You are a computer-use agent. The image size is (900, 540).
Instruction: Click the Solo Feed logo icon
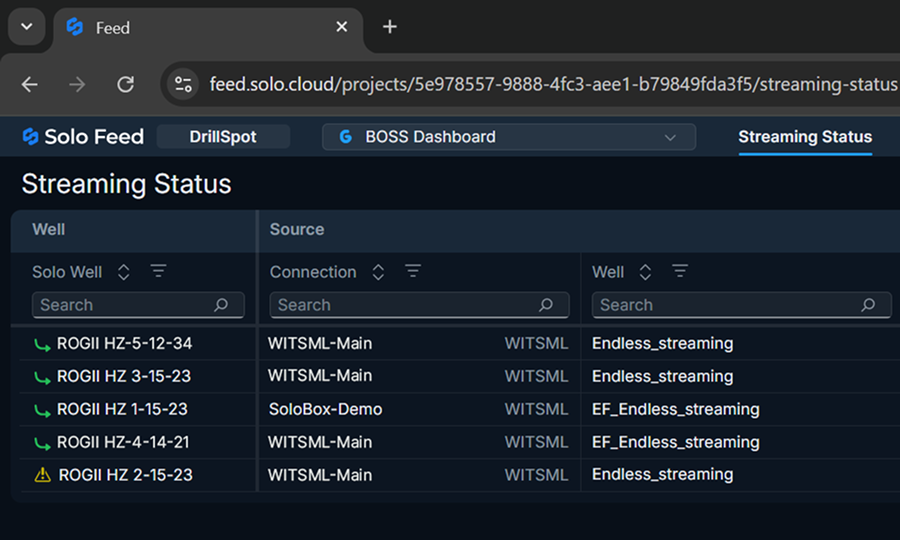click(30, 137)
